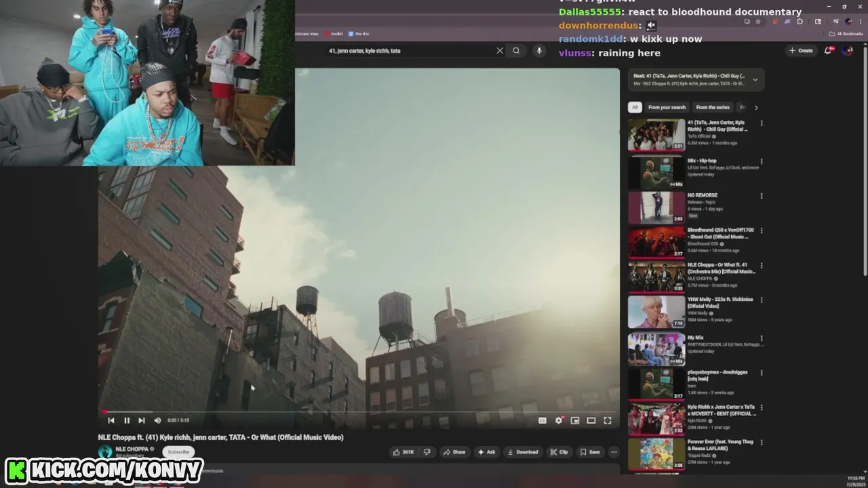Open YNW Melly 223s video title
The image size is (868, 488).
pos(720,302)
